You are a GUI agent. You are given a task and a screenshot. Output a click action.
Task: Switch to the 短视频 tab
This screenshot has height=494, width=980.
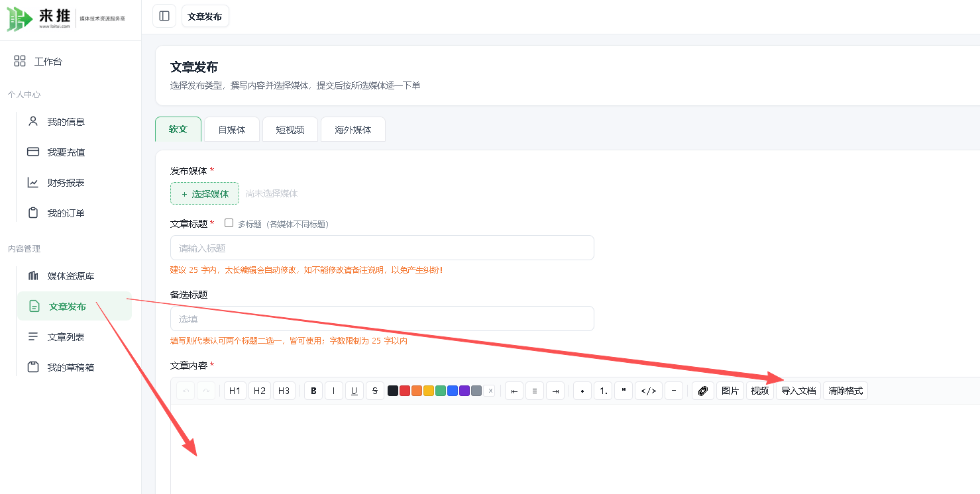coord(290,130)
